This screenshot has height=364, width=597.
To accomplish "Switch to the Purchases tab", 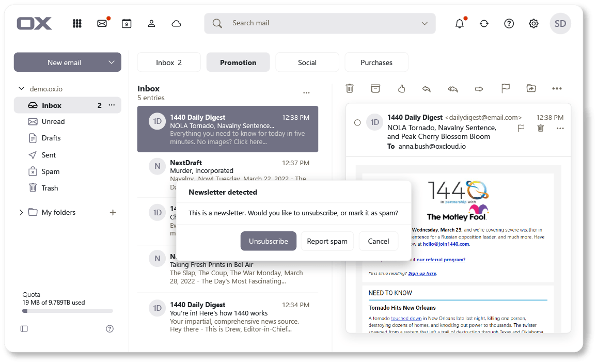I will pyautogui.click(x=376, y=62).
